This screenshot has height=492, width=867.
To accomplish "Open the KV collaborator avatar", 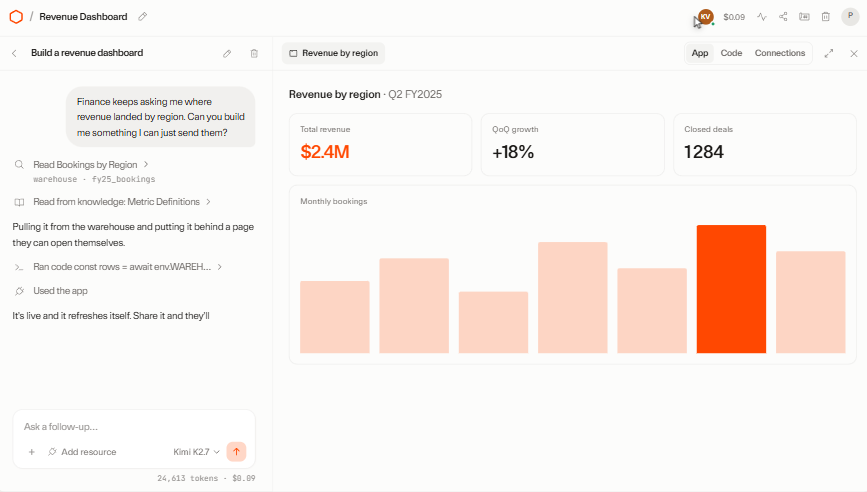I will 706,17.
